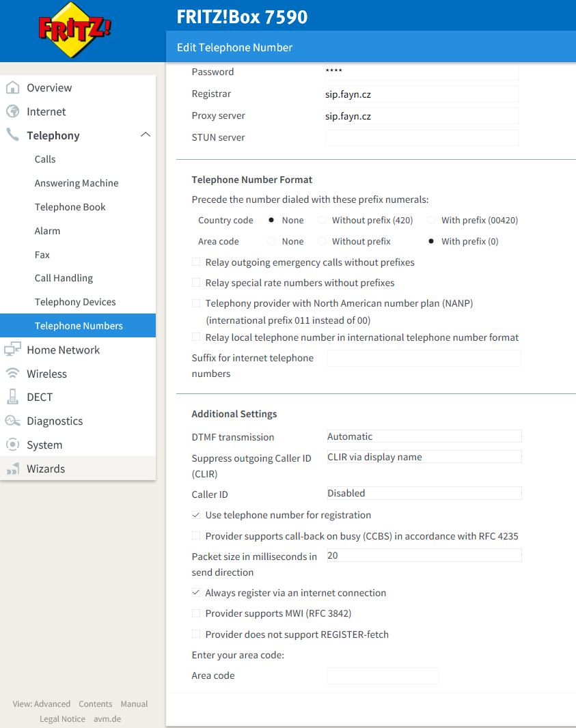Enable North American number plan (NANP) checkbox

pyautogui.click(x=196, y=303)
